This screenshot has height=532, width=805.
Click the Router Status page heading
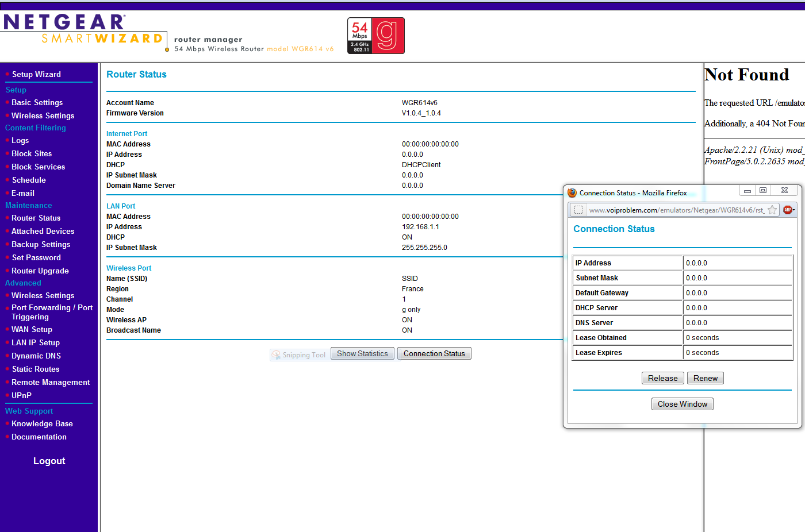click(x=136, y=75)
